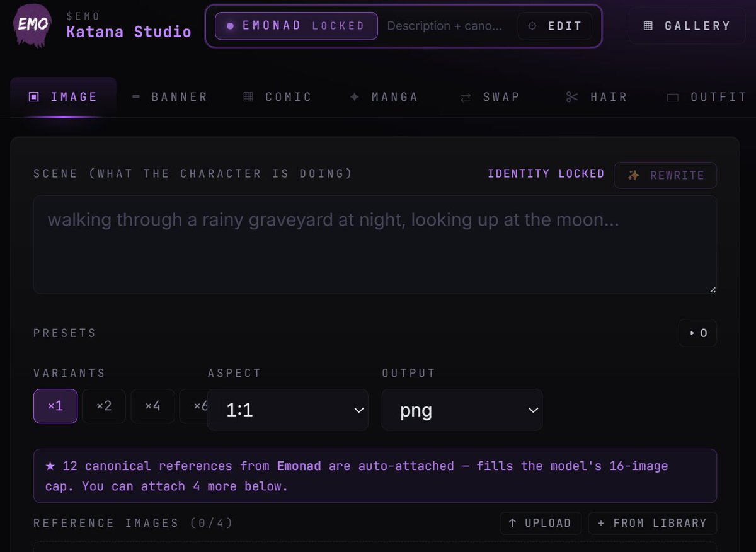Click the grid icon beside GALLERY

pos(648,26)
